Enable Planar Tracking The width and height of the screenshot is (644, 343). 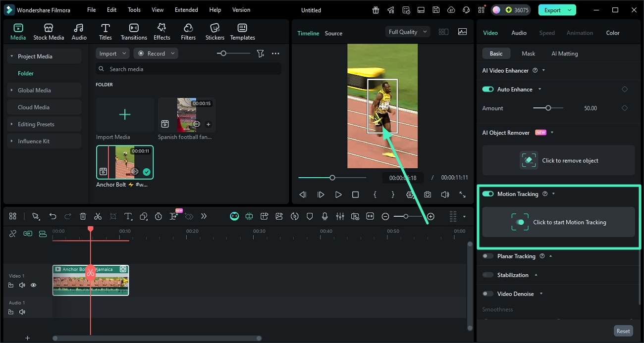[x=487, y=256]
